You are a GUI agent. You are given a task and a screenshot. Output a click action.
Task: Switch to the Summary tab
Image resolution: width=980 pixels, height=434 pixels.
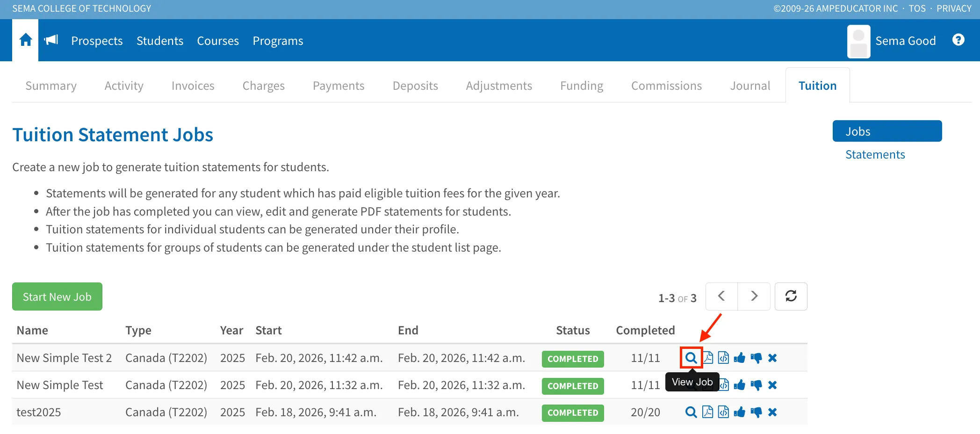click(x=51, y=86)
